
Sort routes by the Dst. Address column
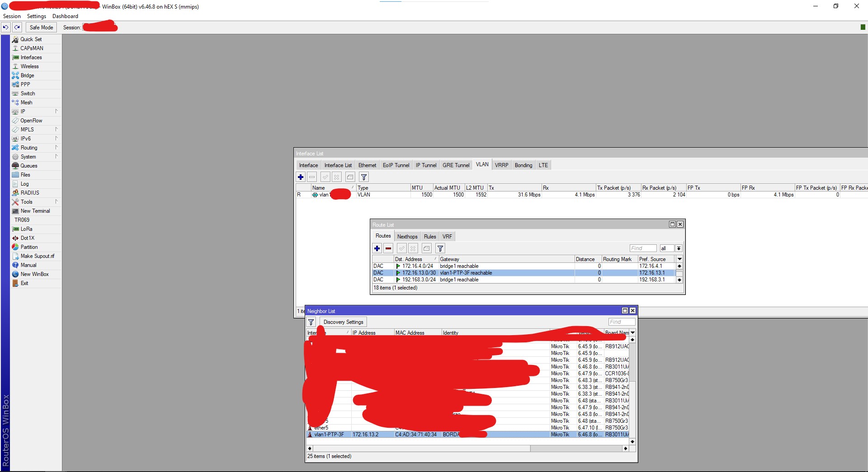416,259
